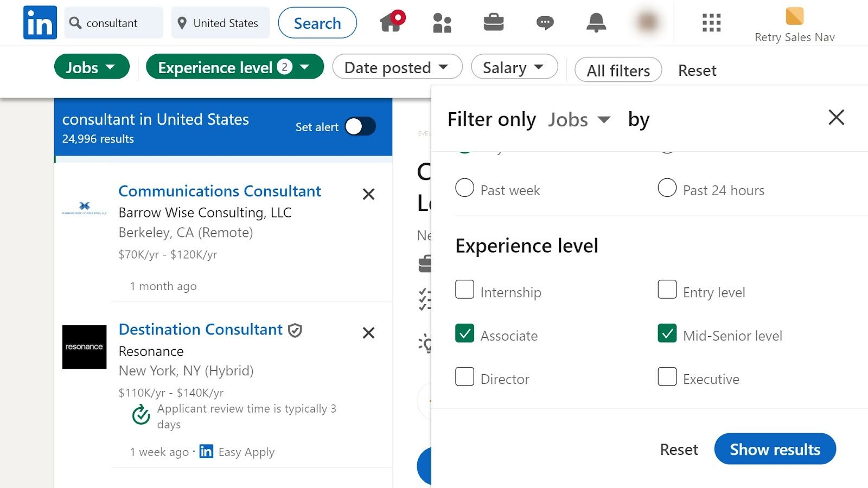
Task: Open the apps grid icon
Action: point(711,23)
